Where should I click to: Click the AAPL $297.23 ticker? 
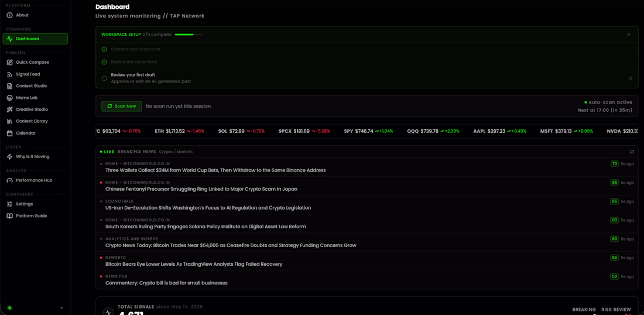[x=500, y=131]
